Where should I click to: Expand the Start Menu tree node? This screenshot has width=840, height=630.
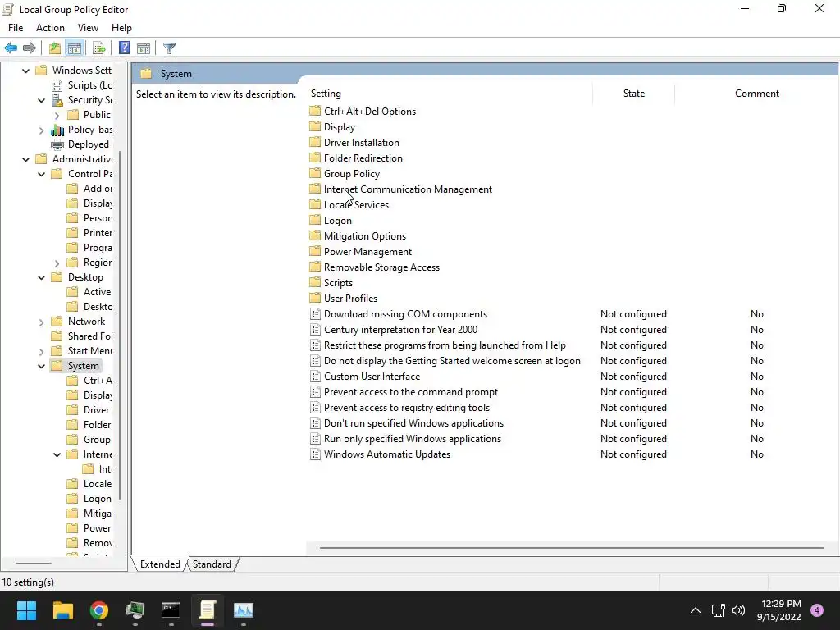coord(41,351)
